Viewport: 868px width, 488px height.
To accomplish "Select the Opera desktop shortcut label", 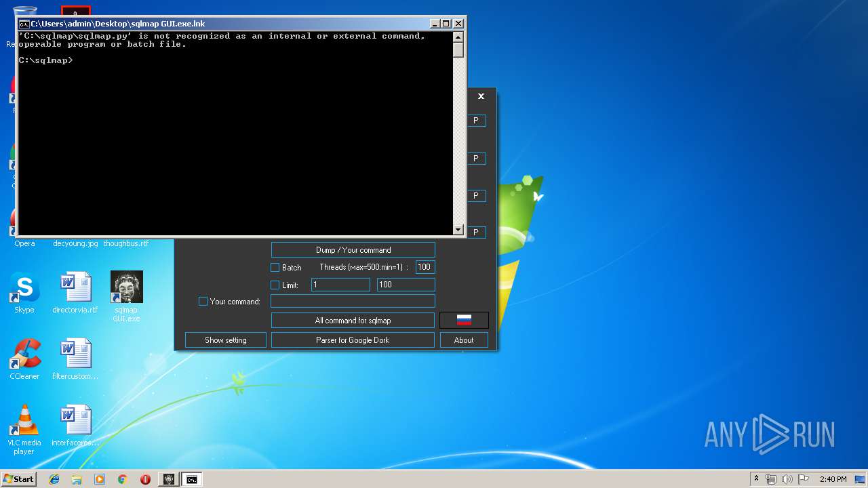I will pyautogui.click(x=24, y=243).
